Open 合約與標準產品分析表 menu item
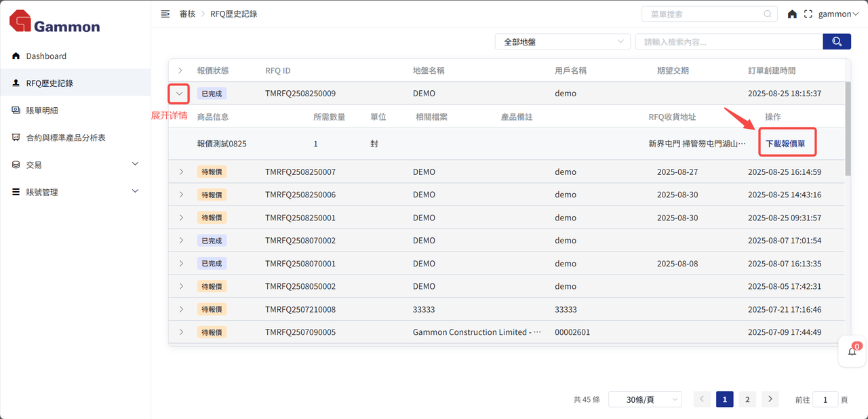Image resolution: width=868 pixels, height=419 pixels. pyautogui.click(x=66, y=138)
